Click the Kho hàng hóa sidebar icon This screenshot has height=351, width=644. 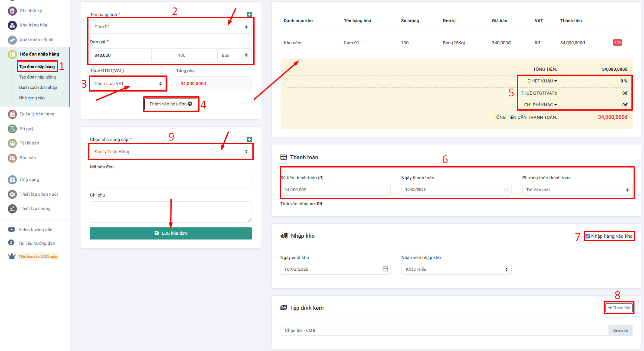tap(13, 25)
